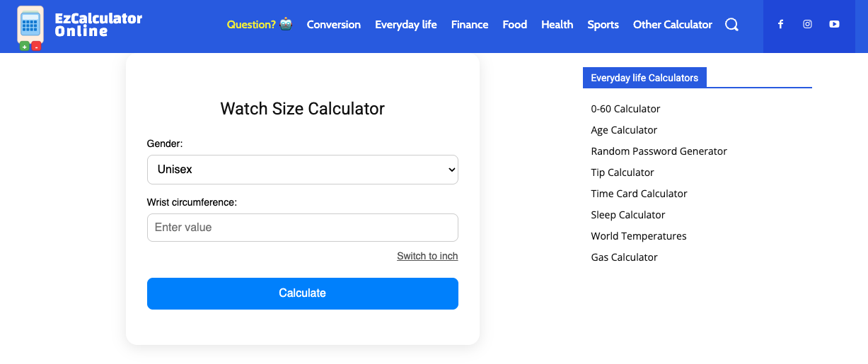The height and width of the screenshot is (364, 868).
Task: Open the Other Calculator menu
Action: 673,25
